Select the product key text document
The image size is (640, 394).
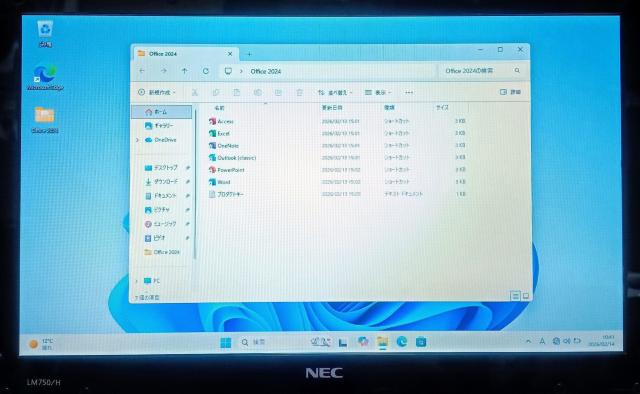click(x=226, y=194)
